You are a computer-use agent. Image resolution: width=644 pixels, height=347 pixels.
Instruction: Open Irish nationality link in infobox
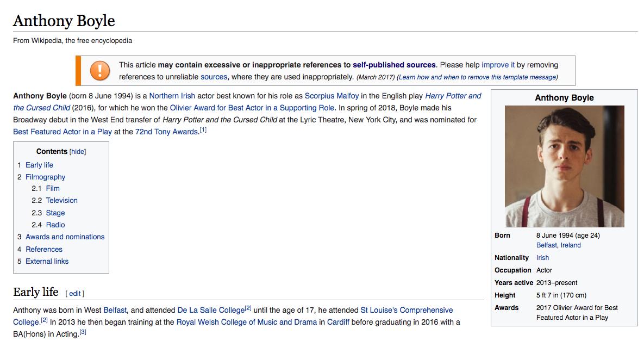point(542,258)
